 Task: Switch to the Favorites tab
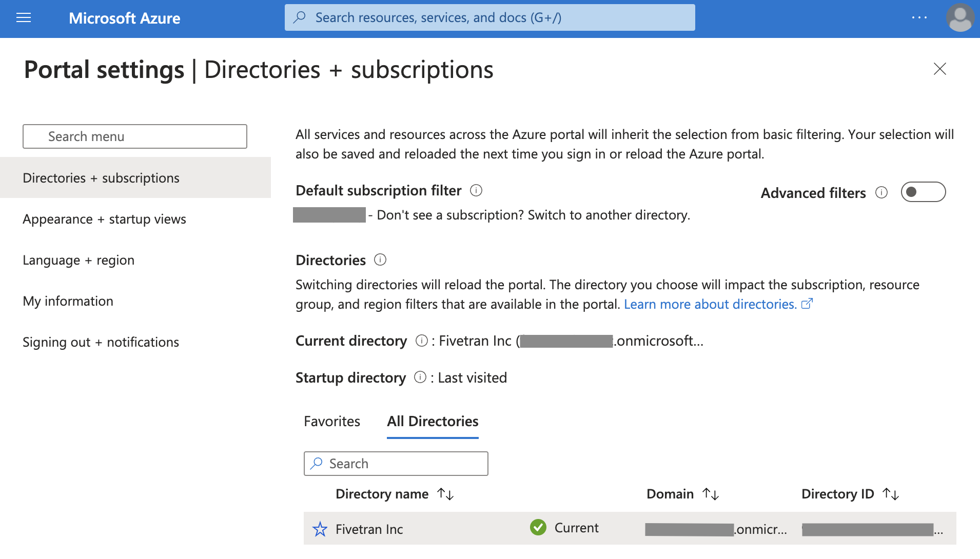click(332, 421)
